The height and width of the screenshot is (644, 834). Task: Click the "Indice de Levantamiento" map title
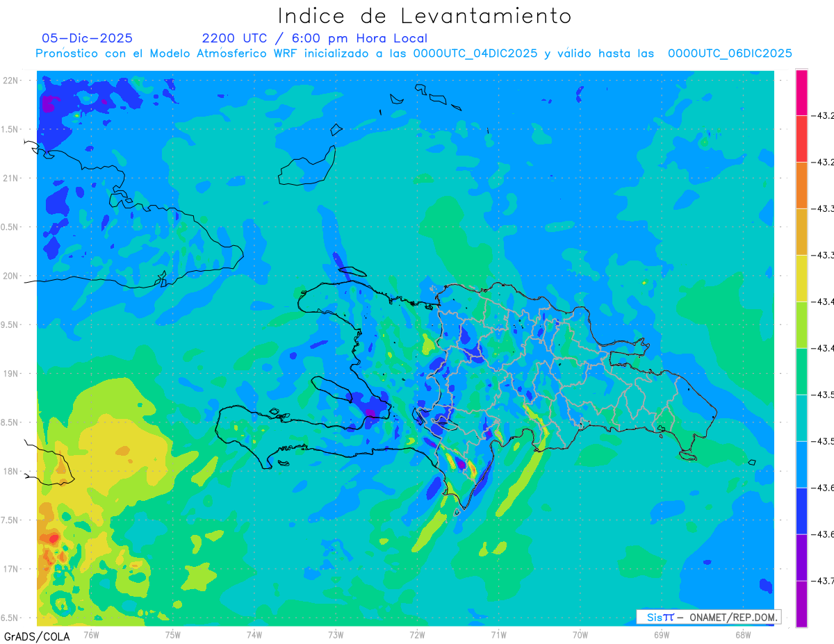[424, 15]
